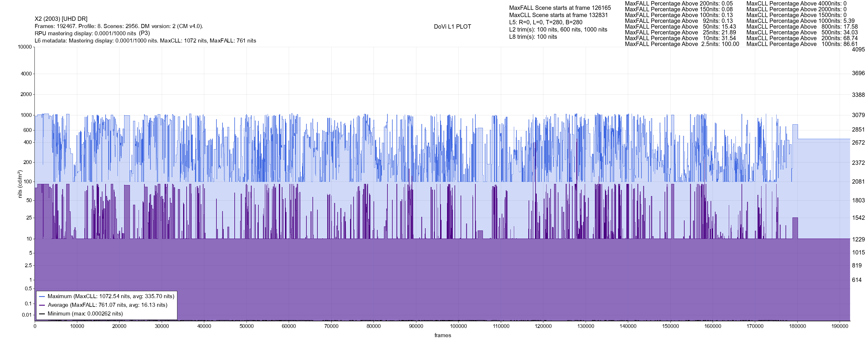Click the frames x-axis label
The width and height of the screenshot is (868, 347).
click(x=442, y=335)
